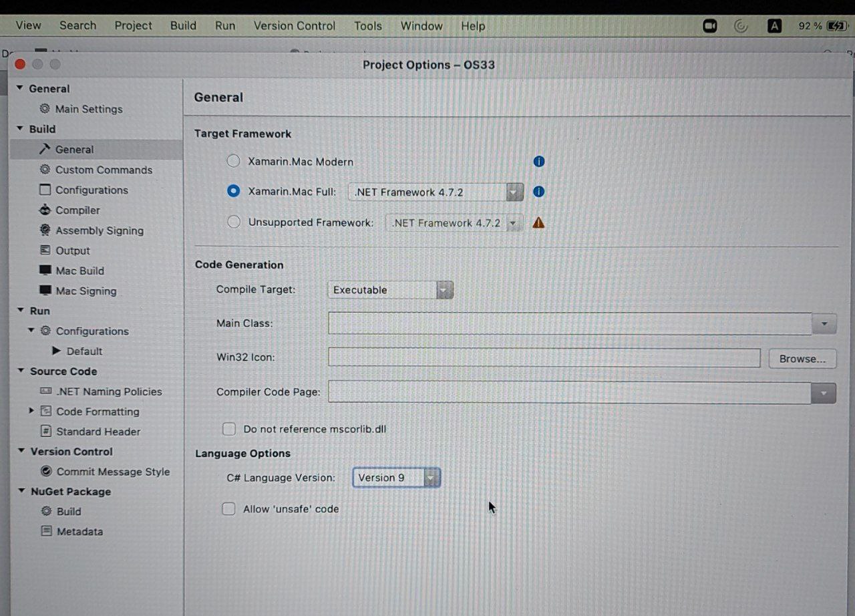Select Unsupported Framework radio button
The height and width of the screenshot is (616, 855).
[x=233, y=222]
